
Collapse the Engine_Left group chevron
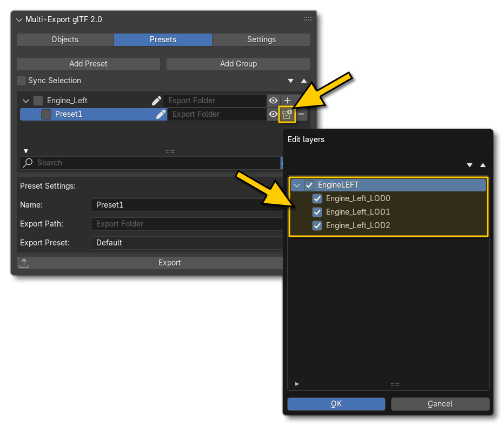point(25,101)
